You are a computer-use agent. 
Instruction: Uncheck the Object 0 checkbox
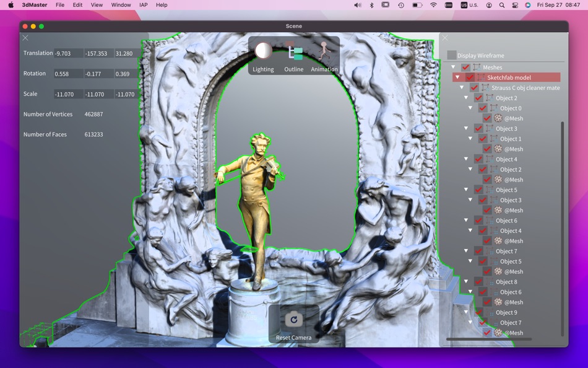pos(483,108)
